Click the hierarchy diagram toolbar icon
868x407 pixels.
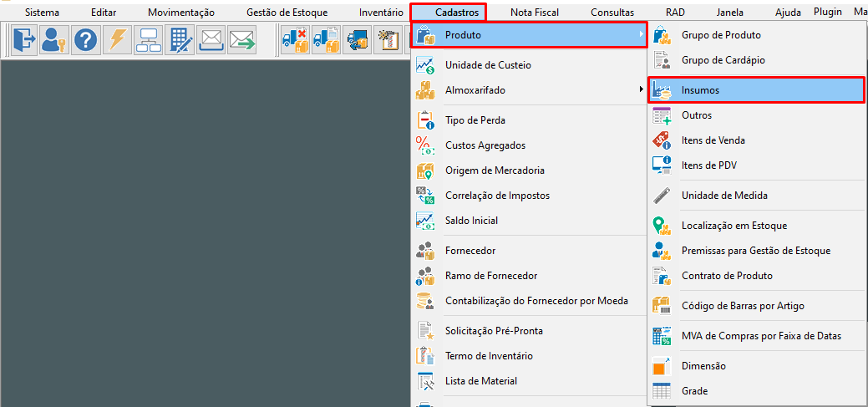[148, 40]
